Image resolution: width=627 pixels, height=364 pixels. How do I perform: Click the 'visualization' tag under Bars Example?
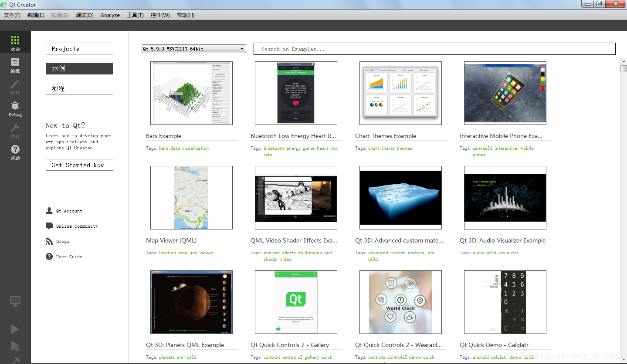coord(195,148)
